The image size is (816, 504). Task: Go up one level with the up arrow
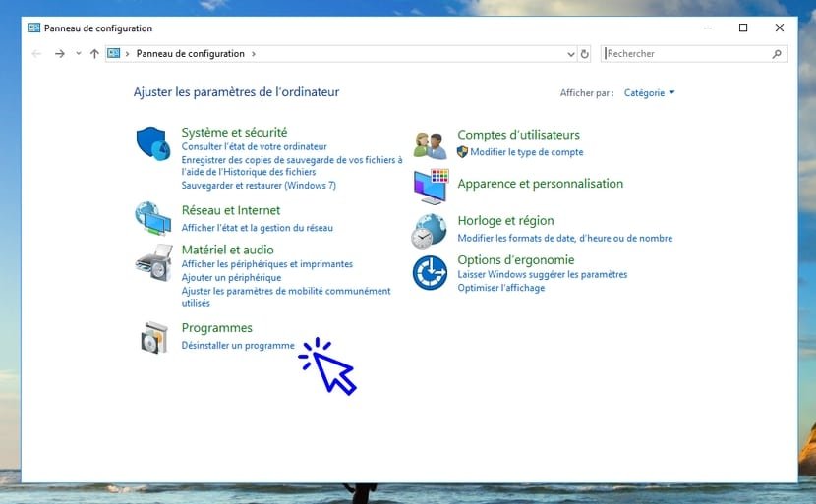[94, 54]
